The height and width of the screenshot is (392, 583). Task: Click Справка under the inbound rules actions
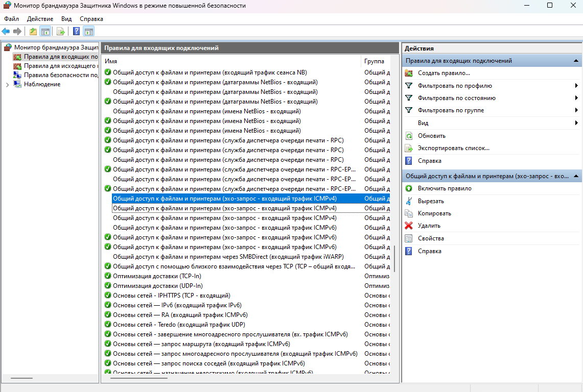click(429, 160)
